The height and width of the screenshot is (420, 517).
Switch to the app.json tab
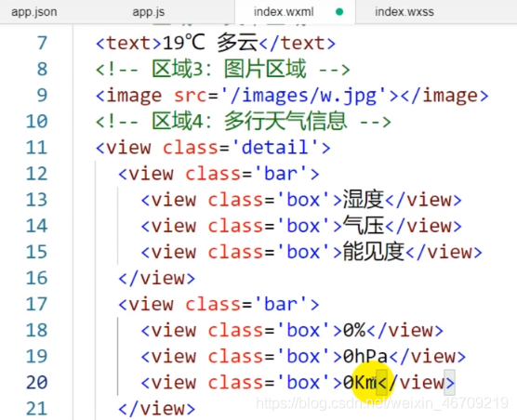(x=34, y=12)
